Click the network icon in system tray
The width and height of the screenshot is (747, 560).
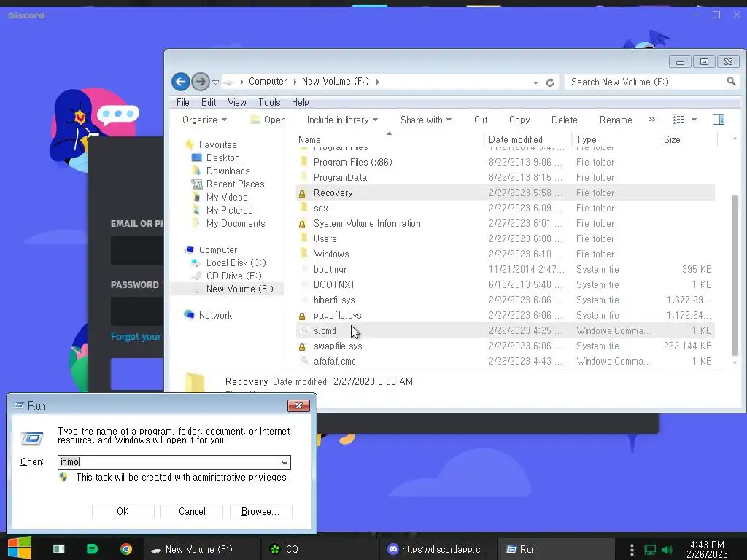point(650,550)
